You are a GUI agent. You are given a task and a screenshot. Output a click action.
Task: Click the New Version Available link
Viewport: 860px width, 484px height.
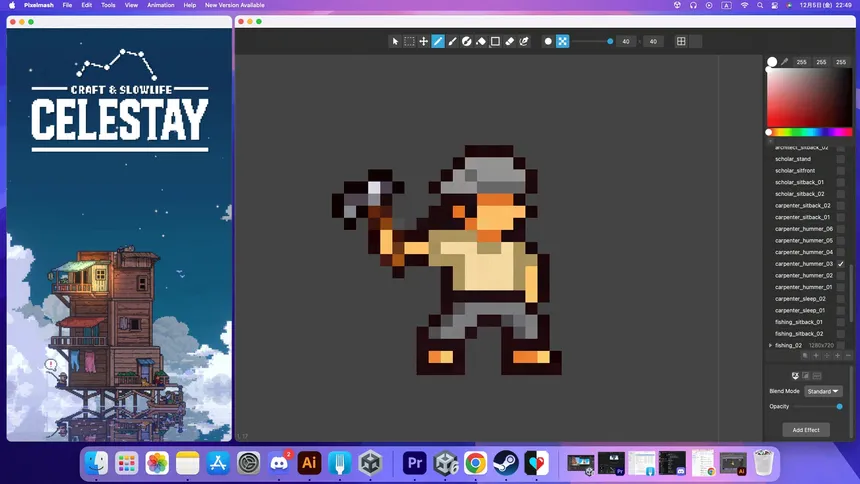[x=234, y=5]
